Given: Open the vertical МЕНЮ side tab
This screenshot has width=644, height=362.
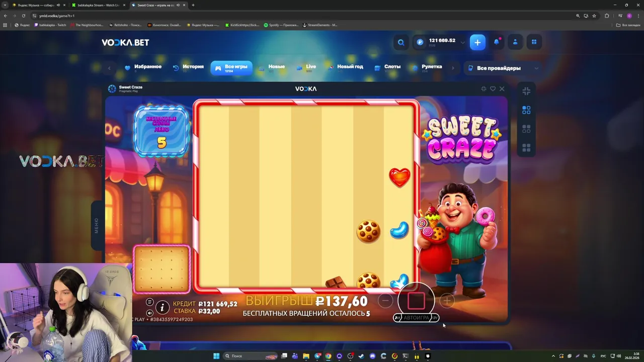Looking at the screenshot, I should 97,225.
